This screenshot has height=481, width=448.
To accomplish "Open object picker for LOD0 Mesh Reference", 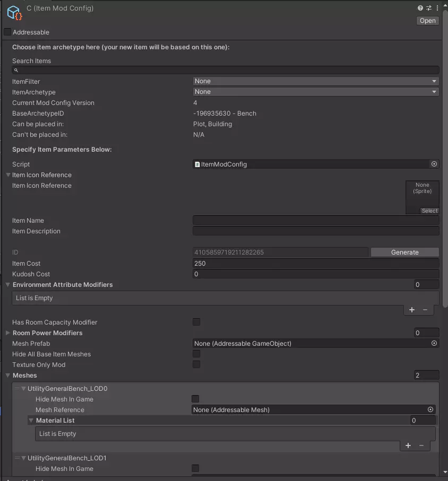I will tap(430, 410).
